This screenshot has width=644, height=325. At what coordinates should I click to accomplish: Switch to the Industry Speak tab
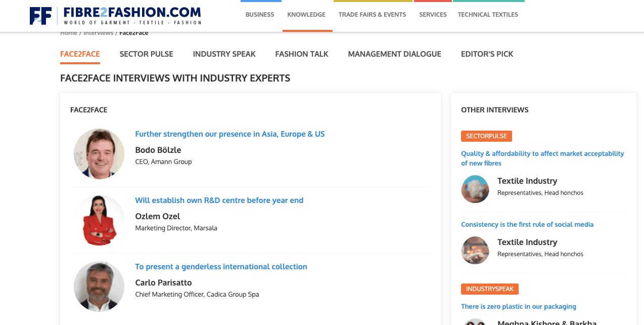[x=224, y=54]
